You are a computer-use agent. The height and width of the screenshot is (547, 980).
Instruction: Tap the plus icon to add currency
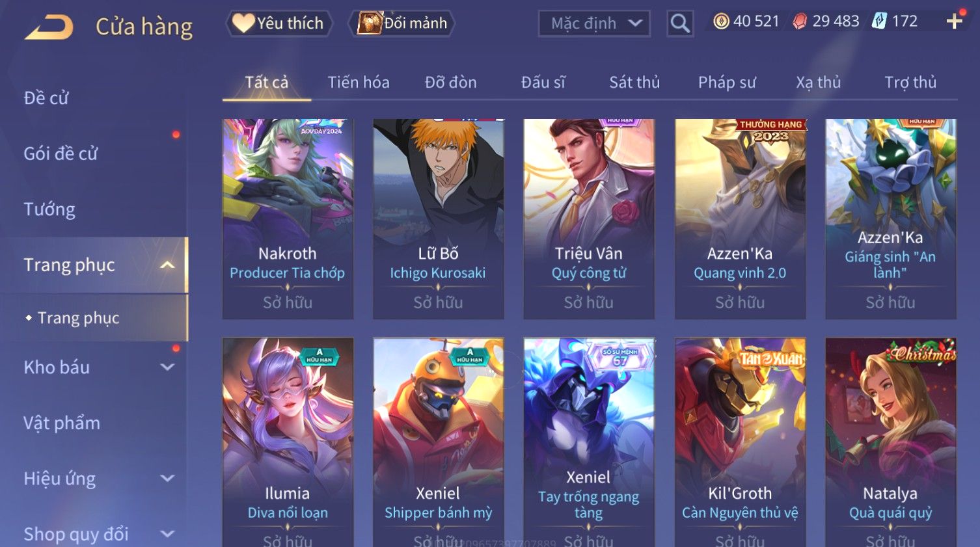pyautogui.click(x=954, y=21)
